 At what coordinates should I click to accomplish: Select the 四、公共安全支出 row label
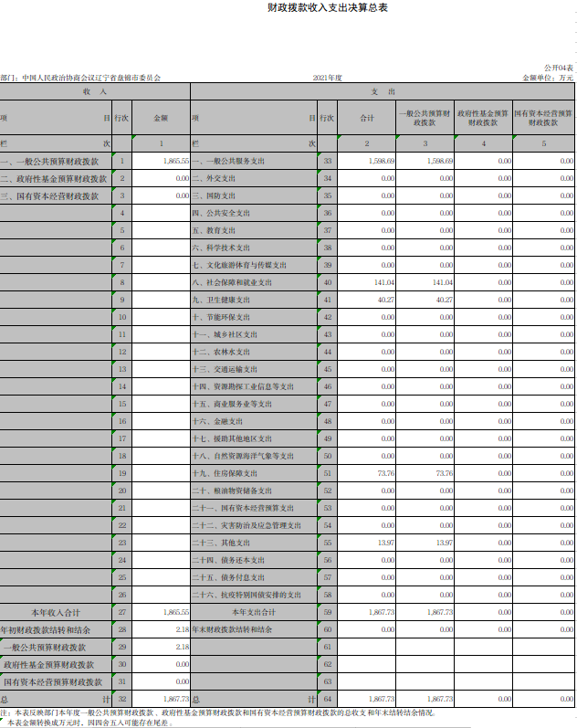(x=222, y=213)
